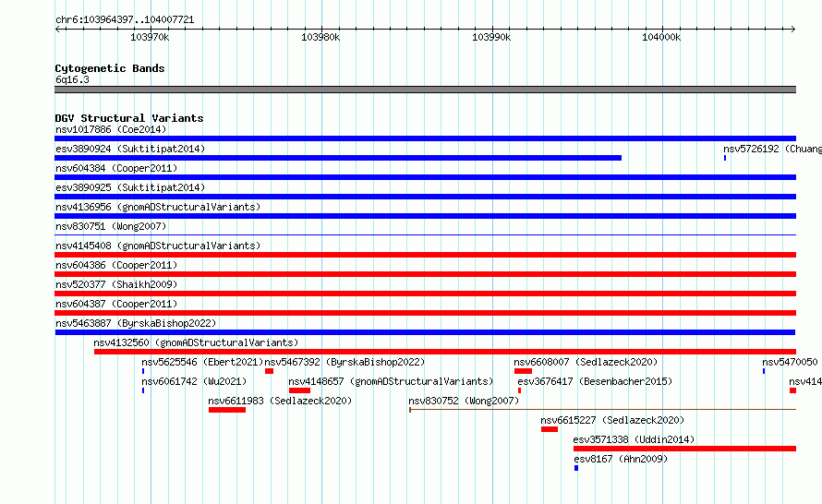Click the ruler's left arrow end

coord(57,29)
